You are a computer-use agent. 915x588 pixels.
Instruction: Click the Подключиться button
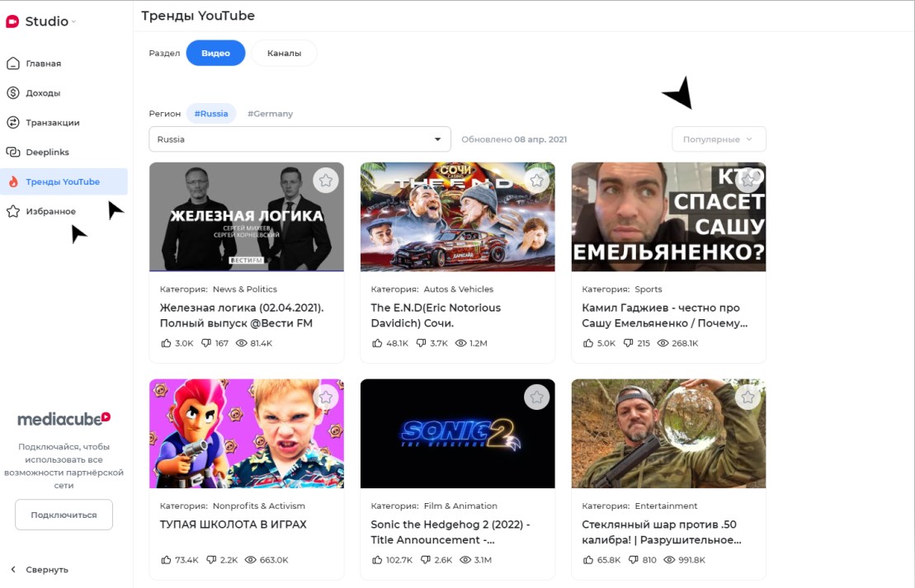[x=64, y=515]
